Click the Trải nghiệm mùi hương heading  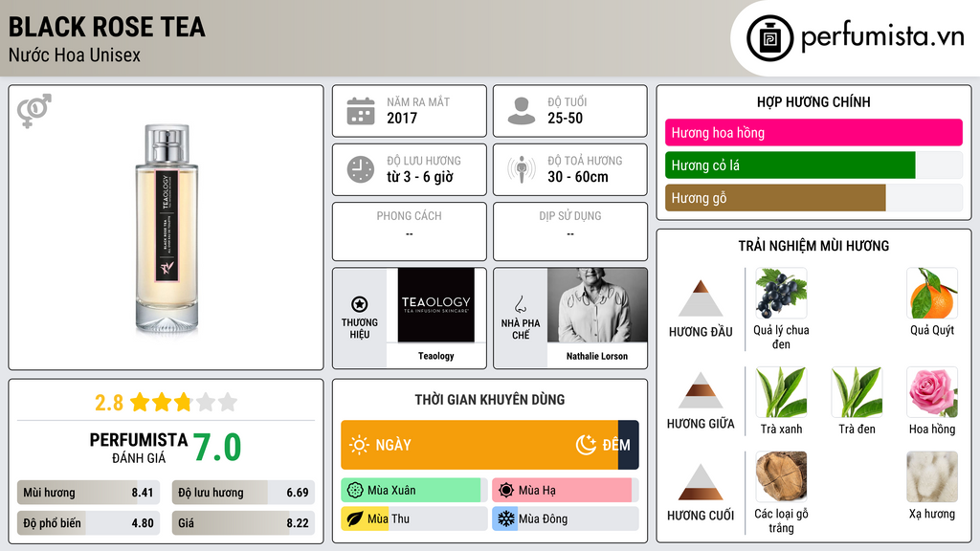point(813,246)
